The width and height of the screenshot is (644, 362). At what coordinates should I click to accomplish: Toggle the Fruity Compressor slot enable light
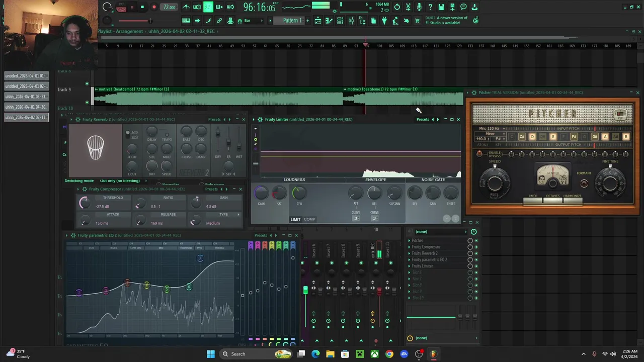point(476,247)
